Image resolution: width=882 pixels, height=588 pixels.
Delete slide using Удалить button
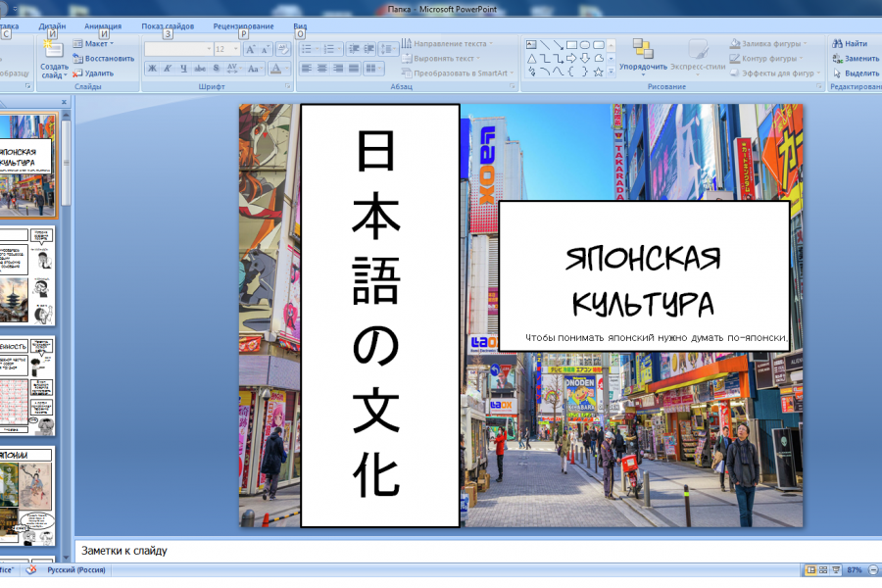[x=93, y=73]
